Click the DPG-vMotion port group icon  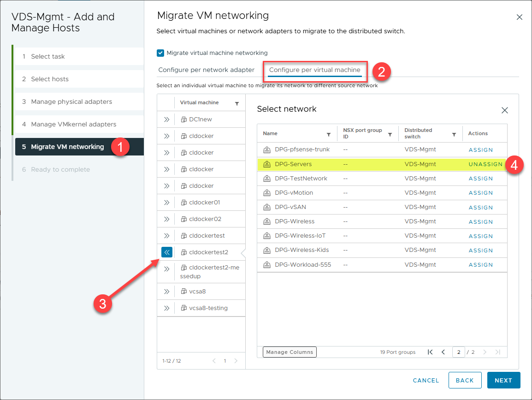[x=266, y=193]
